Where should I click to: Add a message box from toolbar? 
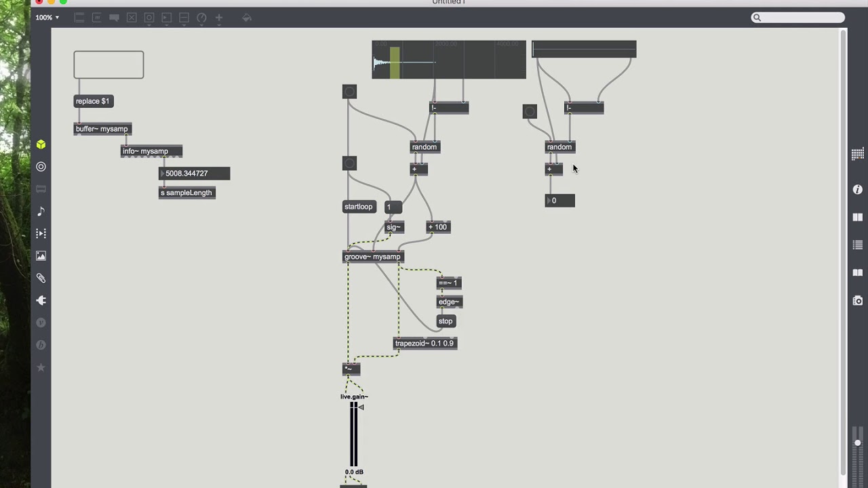coord(97,18)
